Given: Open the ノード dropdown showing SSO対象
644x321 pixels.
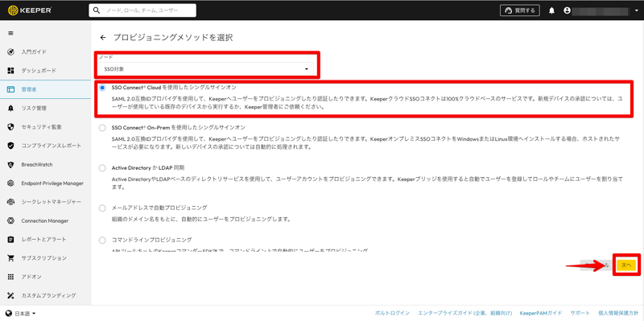Looking at the screenshot, I should point(206,69).
